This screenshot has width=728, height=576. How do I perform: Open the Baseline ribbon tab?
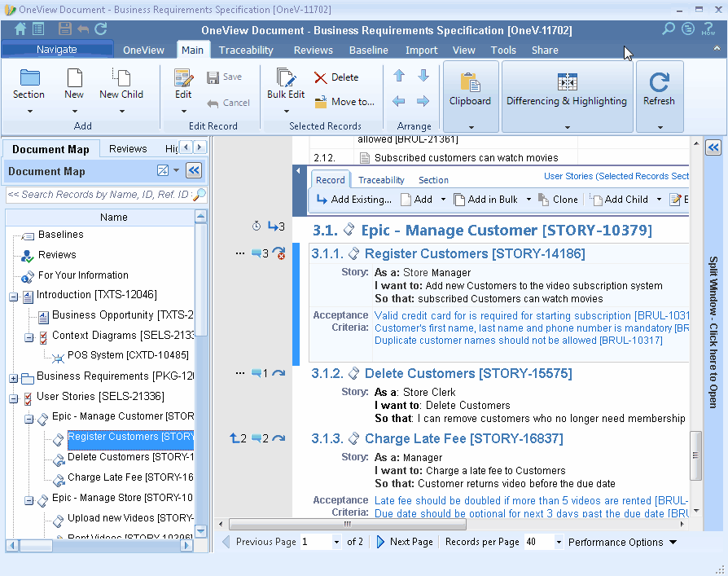[369, 51]
